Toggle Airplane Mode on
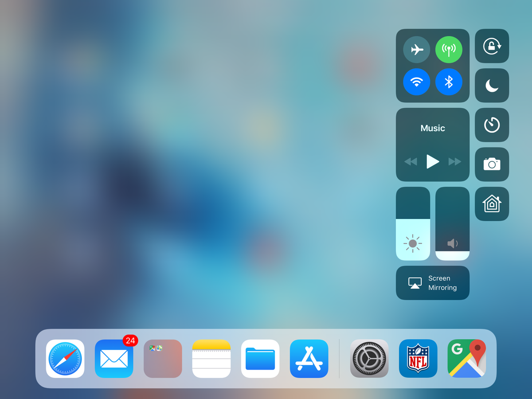Image resolution: width=532 pixels, height=399 pixels. (416, 50)
